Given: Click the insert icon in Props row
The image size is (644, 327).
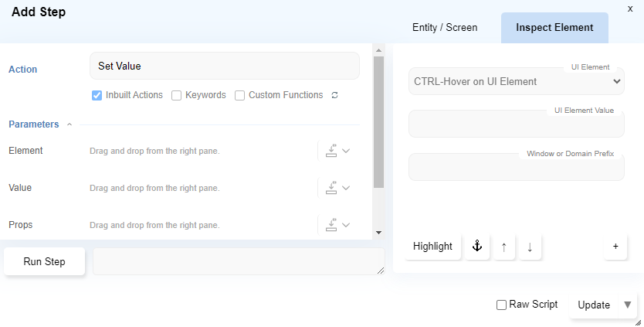Looking at the screenshot, I should [x=331, y=225].
